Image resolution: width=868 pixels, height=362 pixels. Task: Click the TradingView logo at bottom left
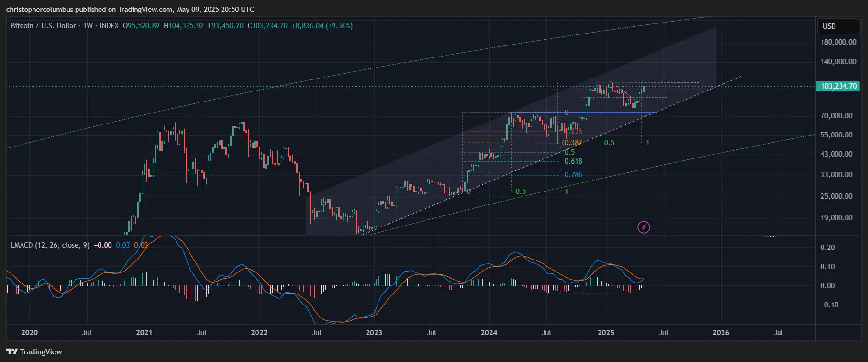pyautogui.click(x=34, y=351)
